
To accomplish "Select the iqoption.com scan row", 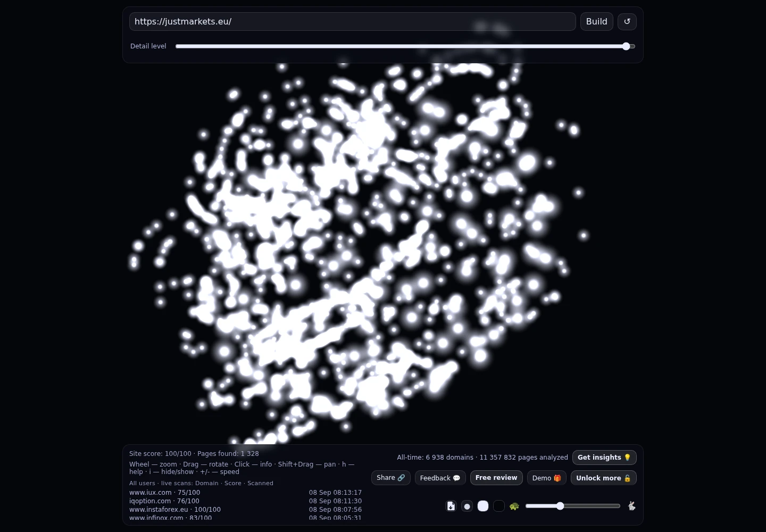I will [245, 501].
